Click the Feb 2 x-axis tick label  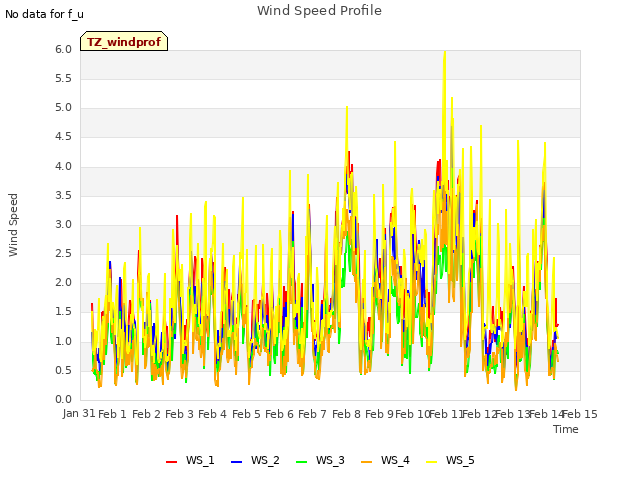tap(147, 414)
